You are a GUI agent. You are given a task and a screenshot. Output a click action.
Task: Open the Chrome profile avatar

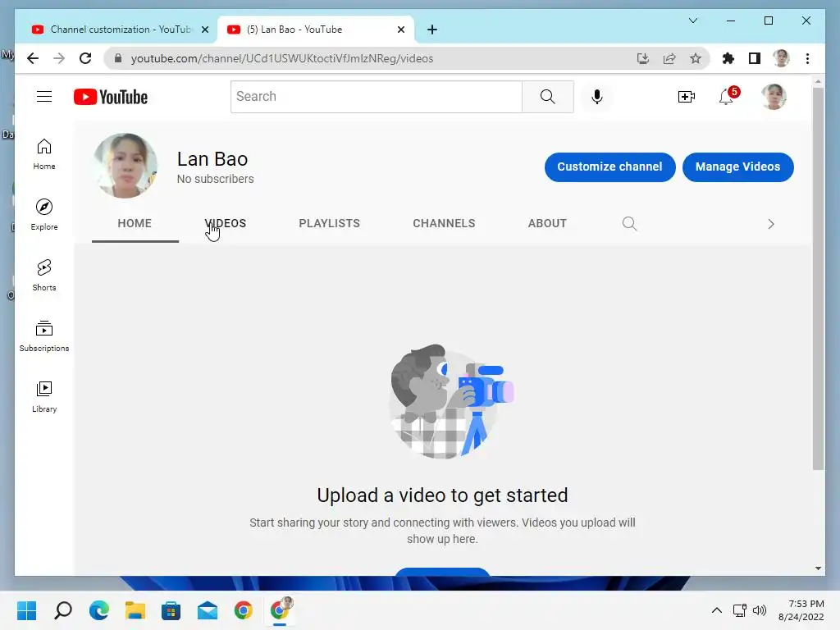click(781, 58)
